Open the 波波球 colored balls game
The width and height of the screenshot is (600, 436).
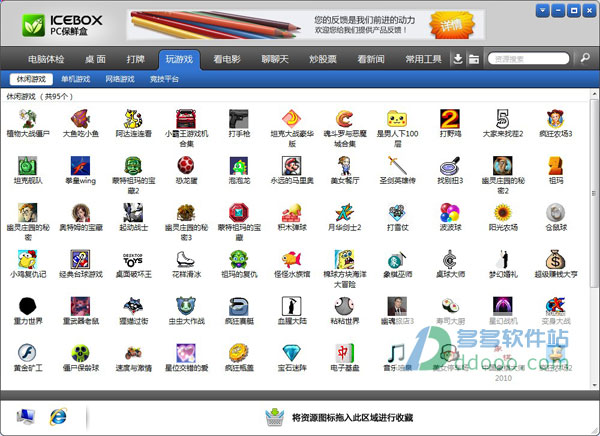point(450,212)
